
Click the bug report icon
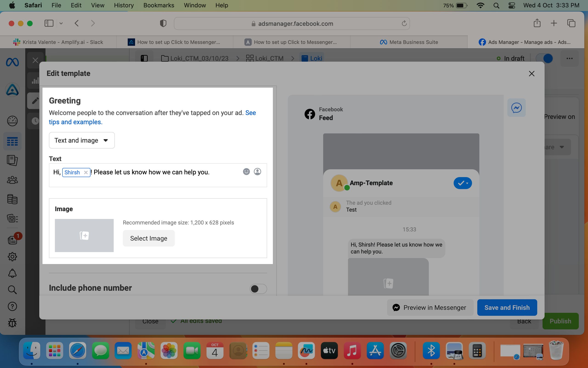click(12, 323)
